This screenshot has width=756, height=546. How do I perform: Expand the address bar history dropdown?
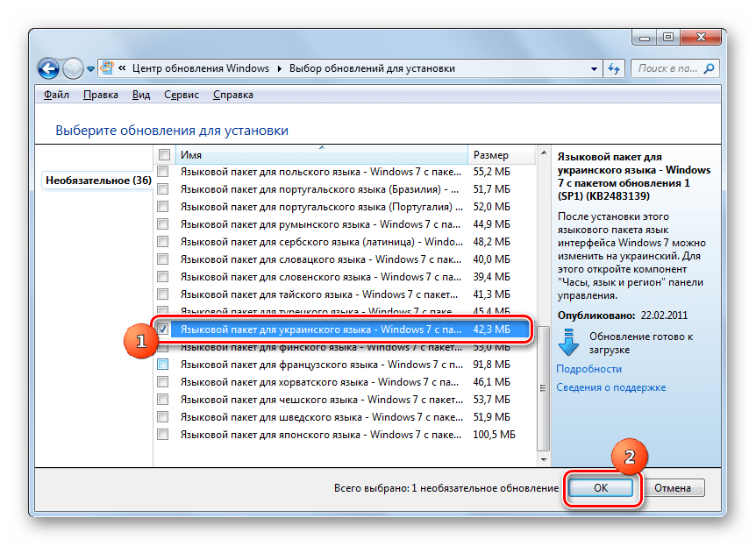point(594,68)
